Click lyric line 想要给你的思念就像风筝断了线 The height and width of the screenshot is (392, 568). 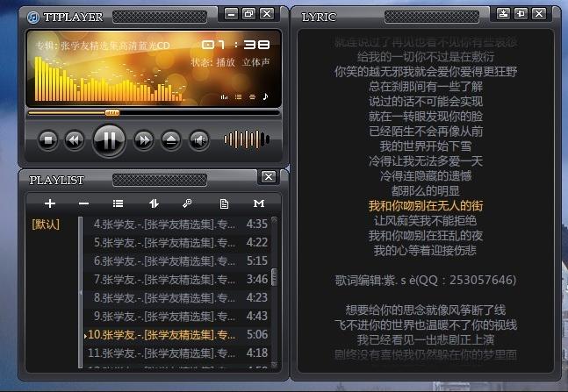426,310
